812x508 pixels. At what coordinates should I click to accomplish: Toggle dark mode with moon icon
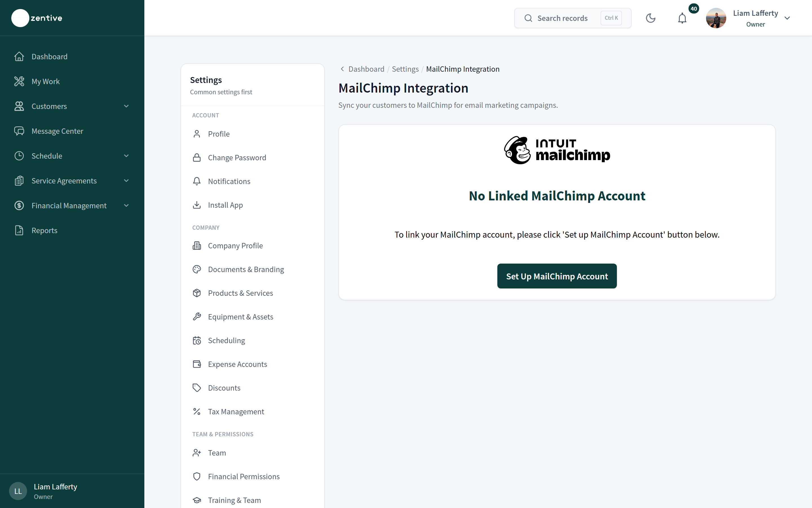coord(651,18)
